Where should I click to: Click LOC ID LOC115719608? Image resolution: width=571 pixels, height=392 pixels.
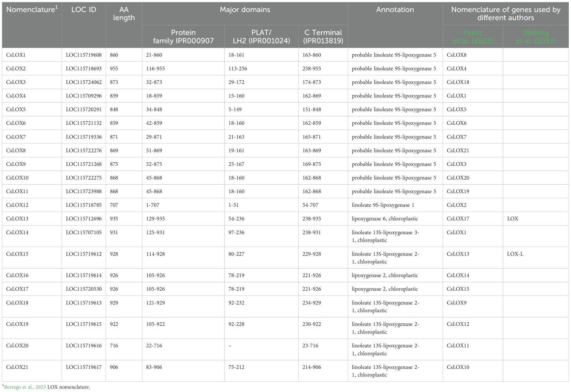[84, 55]
